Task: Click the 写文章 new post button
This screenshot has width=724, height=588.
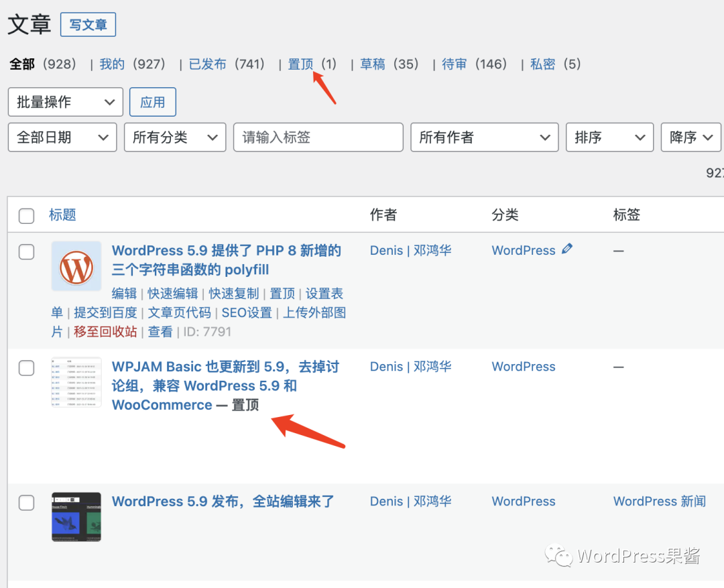Action: click(x=88, y=25)
